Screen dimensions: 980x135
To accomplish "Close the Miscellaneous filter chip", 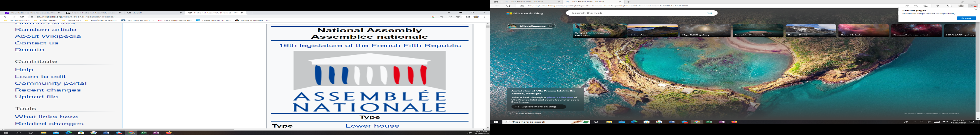I will [550, 26].
